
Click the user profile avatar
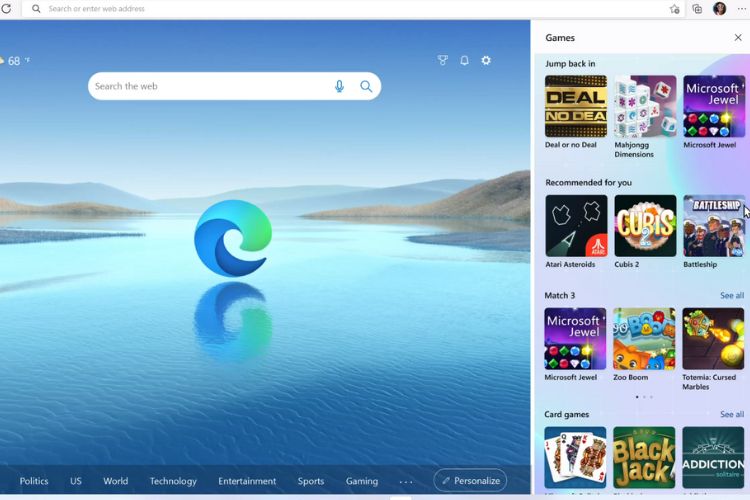pos(719,9)
